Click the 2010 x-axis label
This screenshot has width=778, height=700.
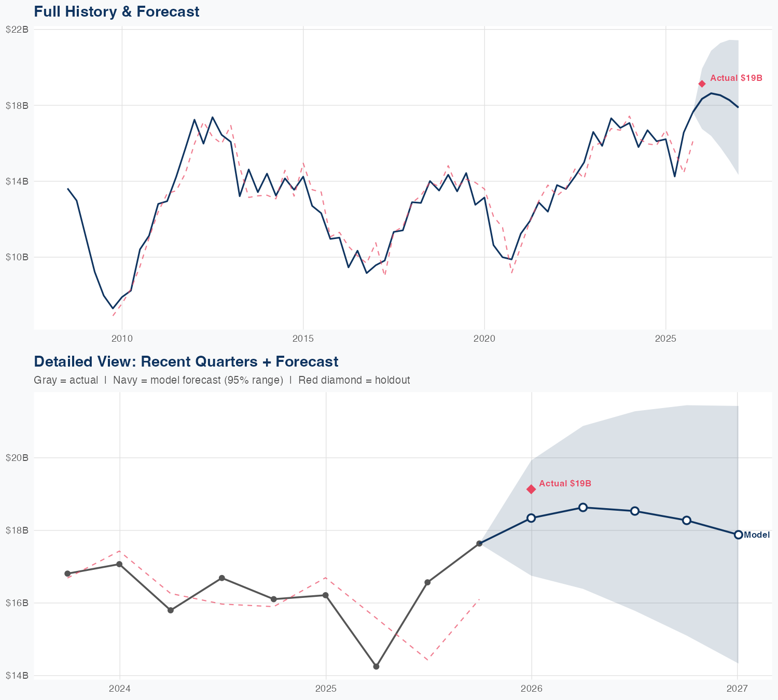pyautogui.click(x=122, y=339)
